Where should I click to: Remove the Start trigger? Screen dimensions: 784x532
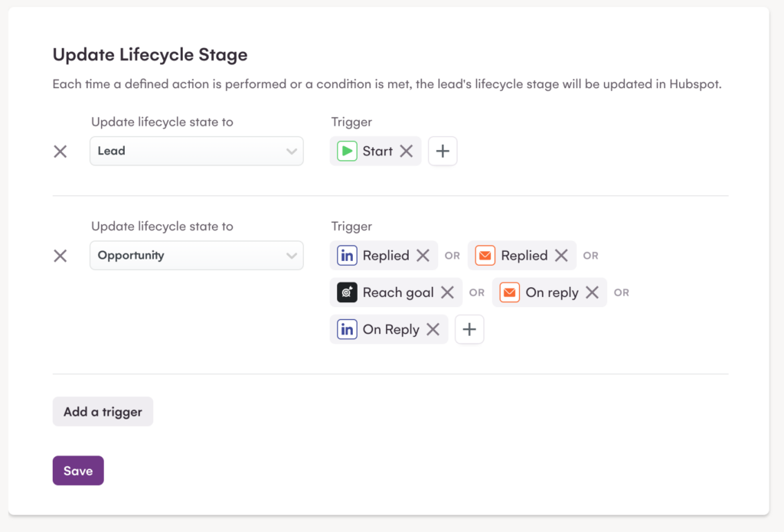(x=407, y=151)
